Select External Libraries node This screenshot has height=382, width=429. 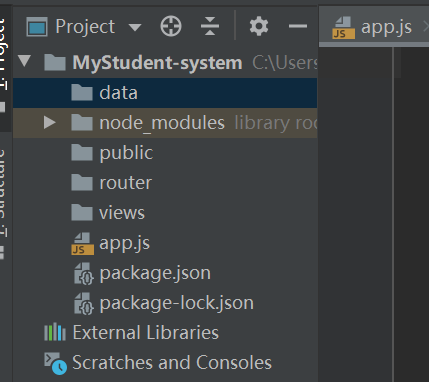pos(165,333)
